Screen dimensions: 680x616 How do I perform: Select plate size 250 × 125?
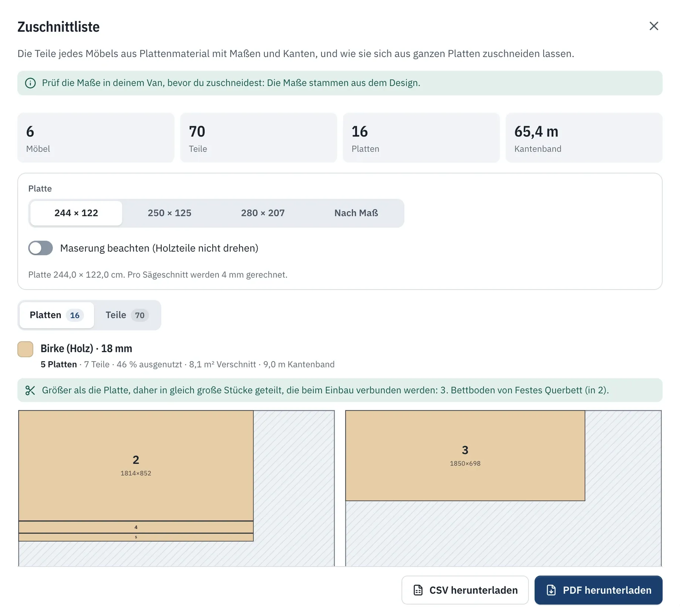pyautogui.click(x=170, y=213)
